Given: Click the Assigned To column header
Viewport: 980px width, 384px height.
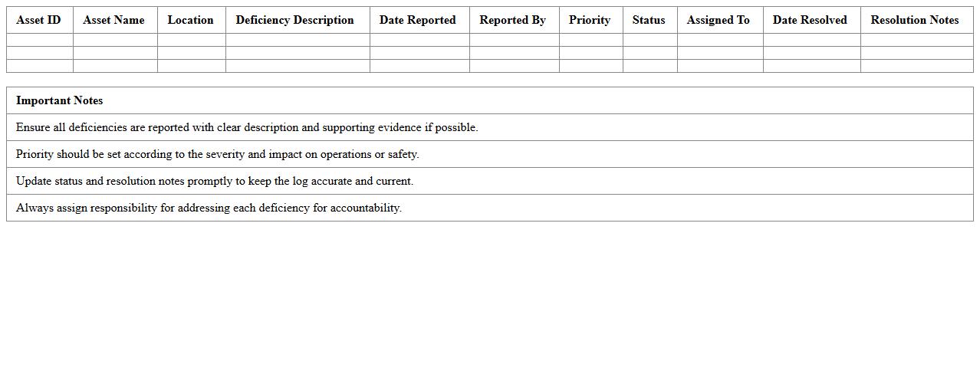Looking at the screenshot, I should pyautogui.click(x=718, y=20).
